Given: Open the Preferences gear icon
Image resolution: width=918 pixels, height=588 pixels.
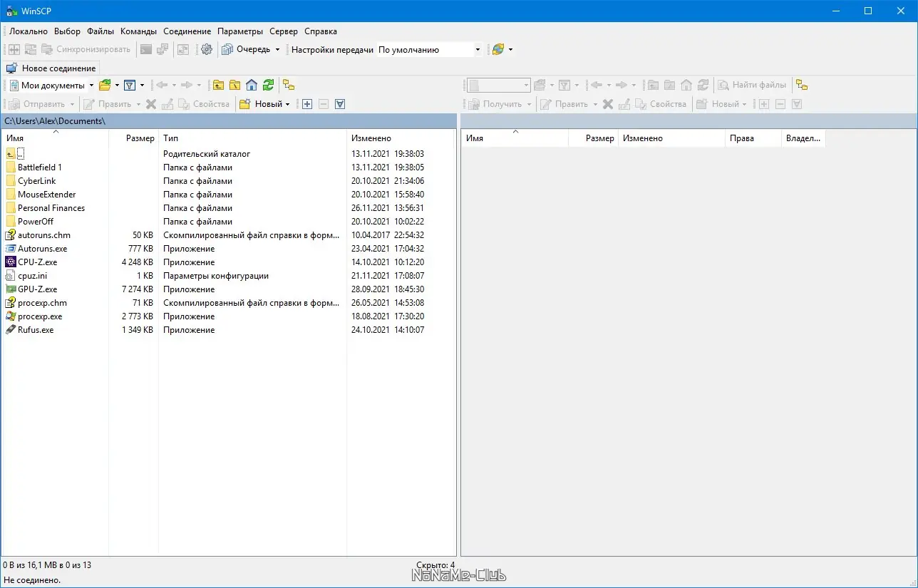Looking at the screenshot, I should 207,49.
